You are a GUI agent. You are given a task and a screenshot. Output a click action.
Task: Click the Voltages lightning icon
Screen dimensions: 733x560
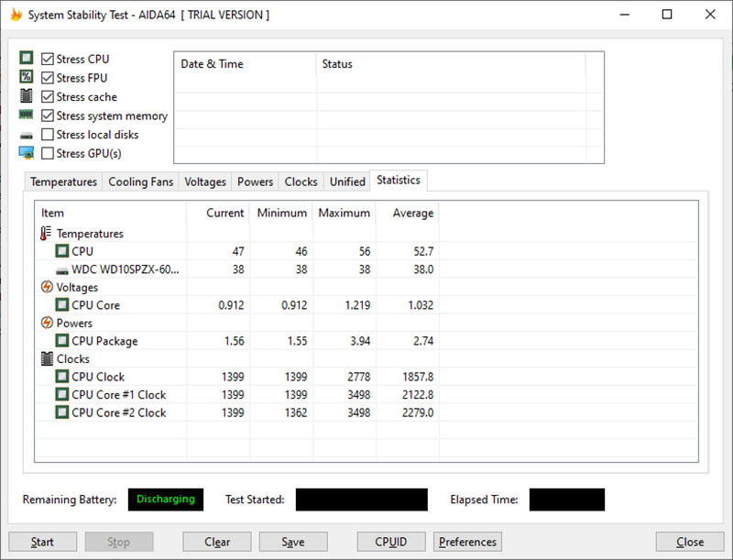[x=47, y=287]
